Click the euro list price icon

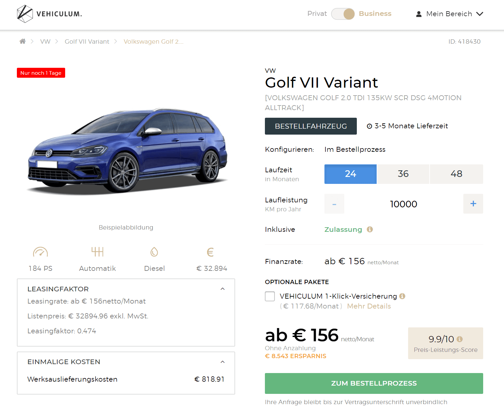tap(210, 252)
